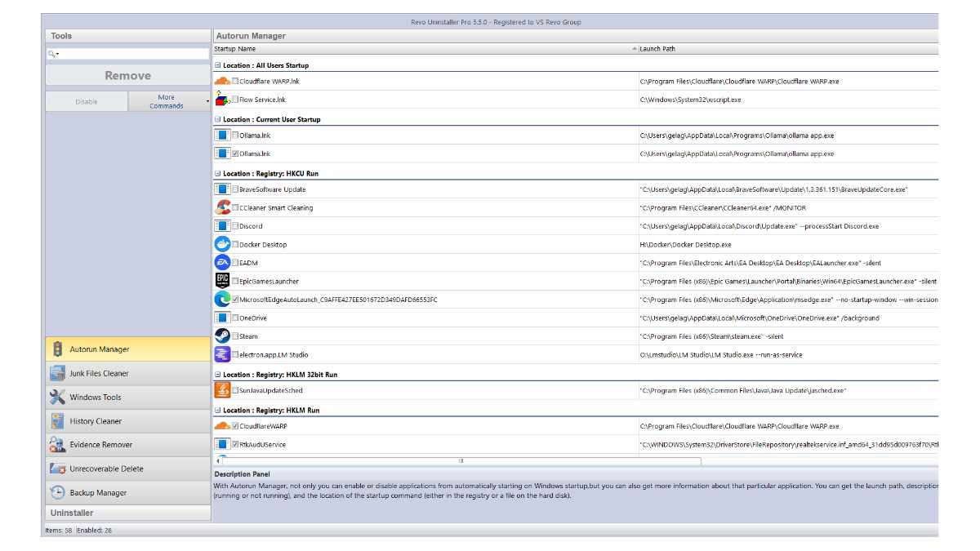Viewport: 980px width, 551px height.
Task: Enable the Cloudflare WARP.lnk checkbox
Action: (x=235, y=82)
